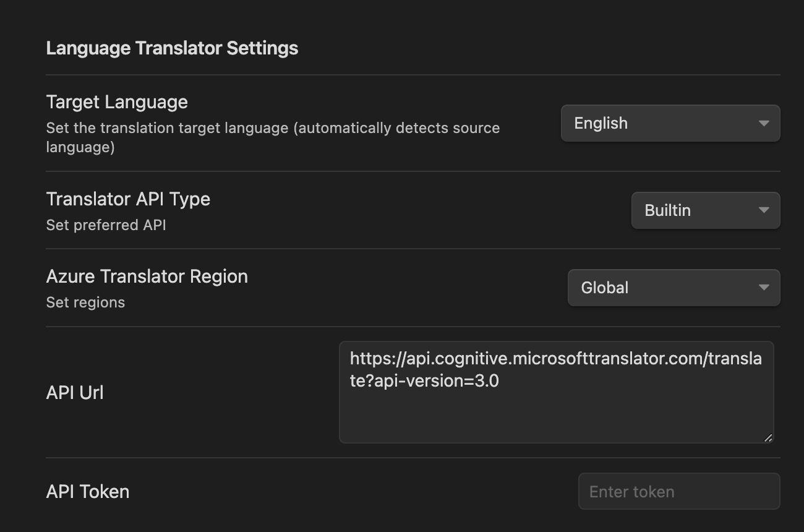Click the API Url textarea resize handle

pos(768,437)
